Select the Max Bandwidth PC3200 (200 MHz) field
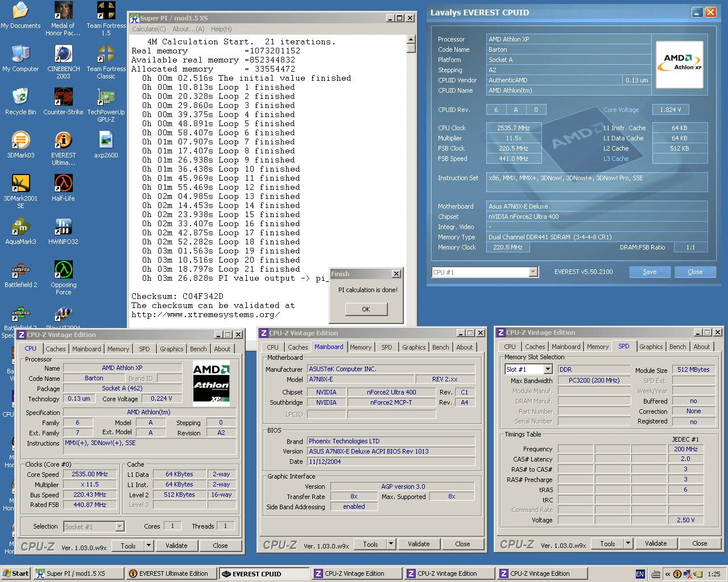The width and height of the screenshot is (728, 582). coord(594,380)
